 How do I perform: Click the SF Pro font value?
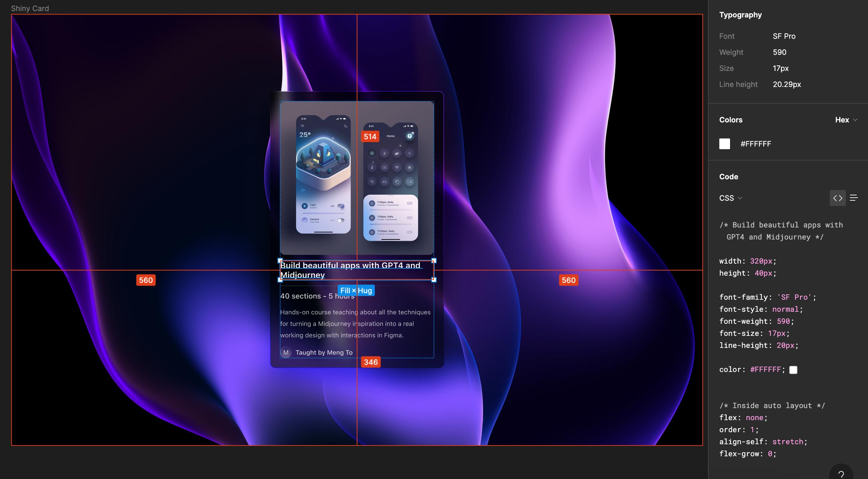[x=784, y=36]
